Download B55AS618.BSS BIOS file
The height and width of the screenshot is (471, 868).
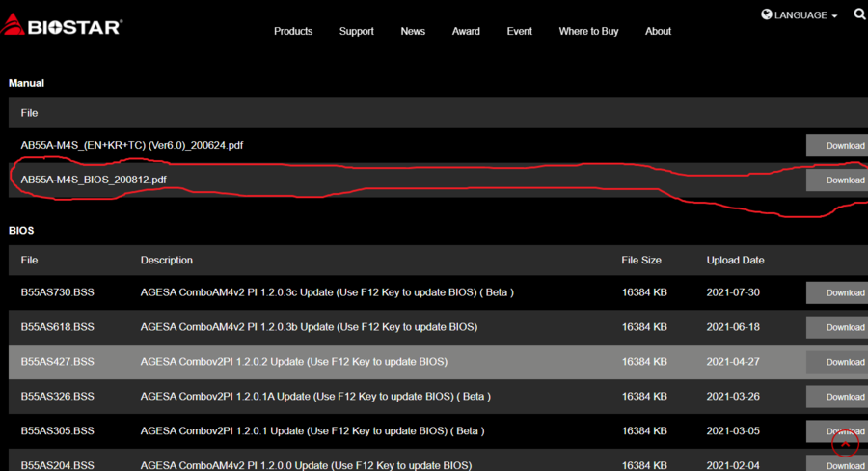tap(837, 327)
